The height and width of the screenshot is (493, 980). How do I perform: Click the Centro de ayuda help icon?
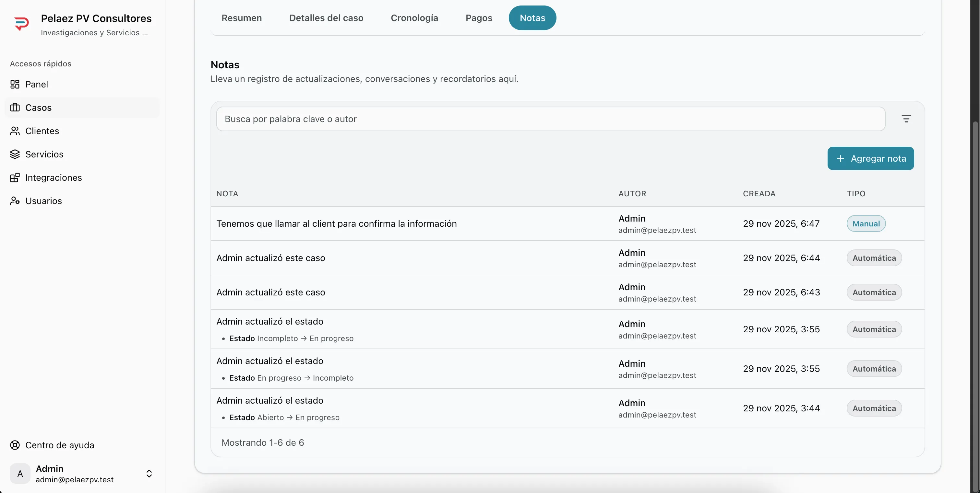[15, 445]
